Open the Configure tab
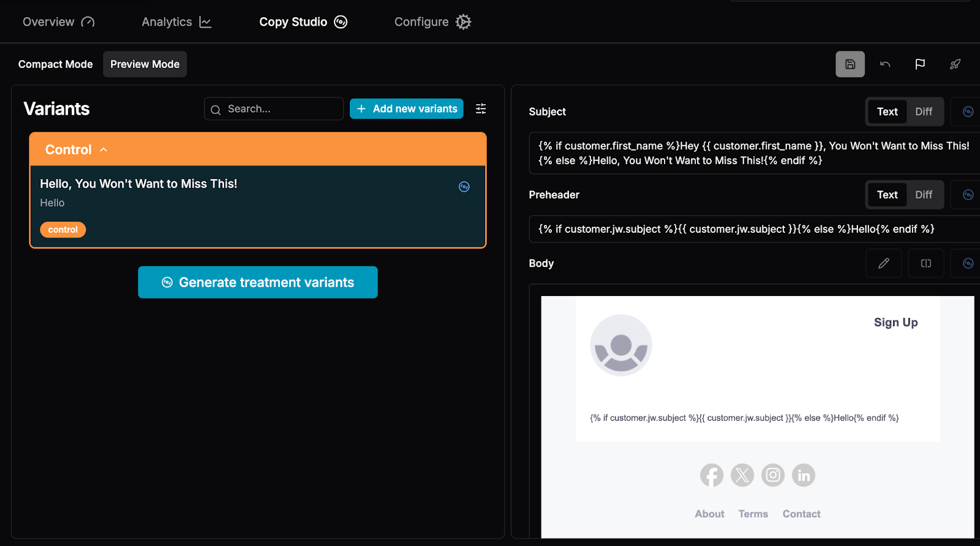This screenshot has width=980, height=546. click(x=432, y=22)
